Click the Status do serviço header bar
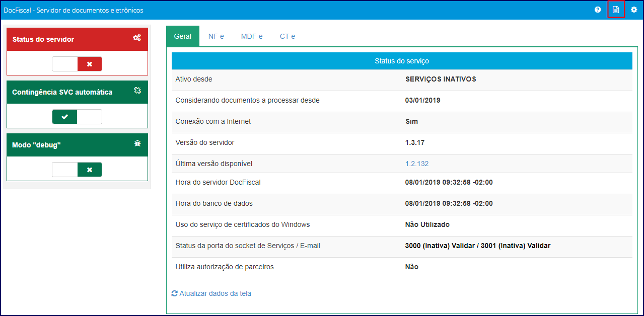Viewport: 644px width, 316px height. [402, 61]
